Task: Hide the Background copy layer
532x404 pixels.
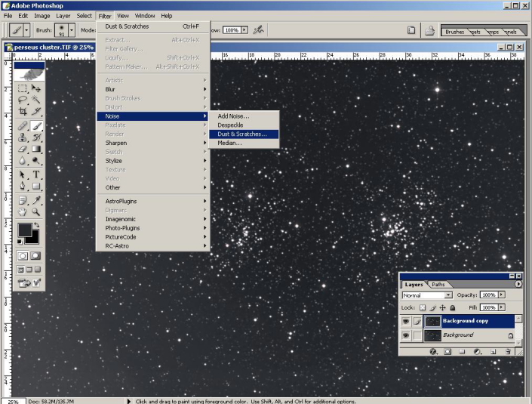Action: [405, 321]
